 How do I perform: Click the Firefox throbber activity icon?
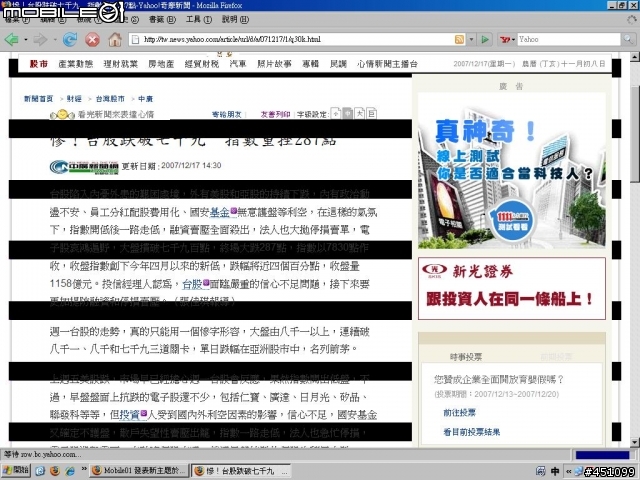click(631, 19)
